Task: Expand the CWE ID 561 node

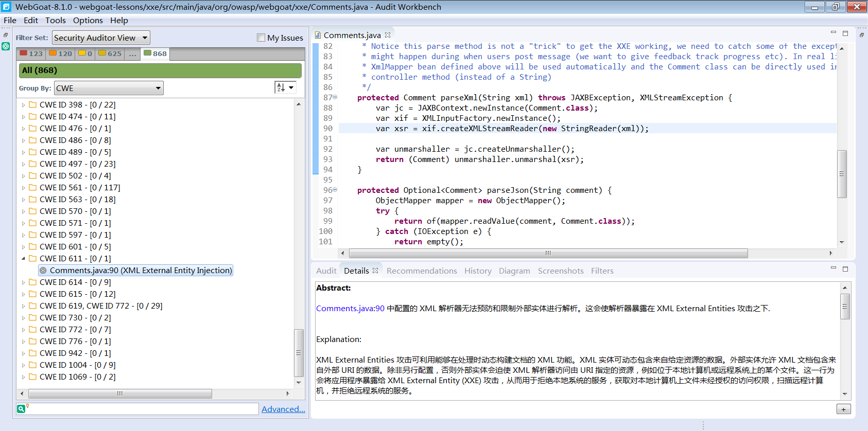Action: point(23,187)
